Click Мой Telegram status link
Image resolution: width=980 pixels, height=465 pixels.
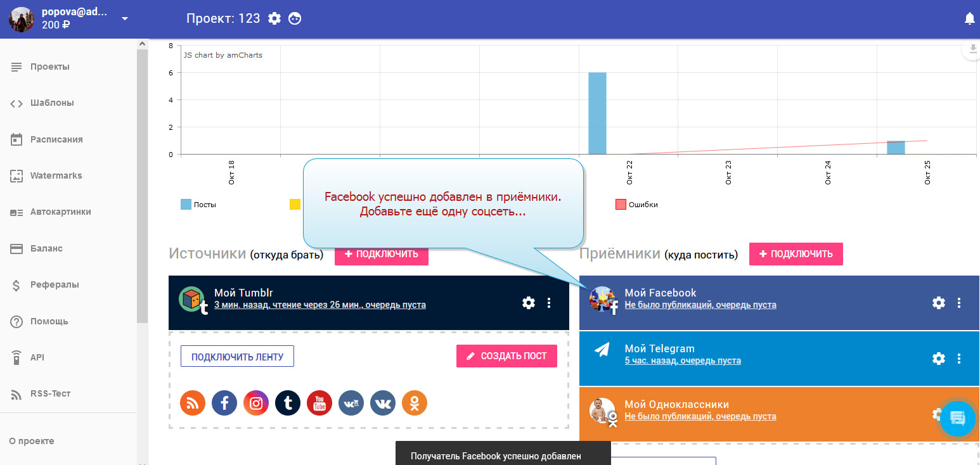click(x=683, y=360)
